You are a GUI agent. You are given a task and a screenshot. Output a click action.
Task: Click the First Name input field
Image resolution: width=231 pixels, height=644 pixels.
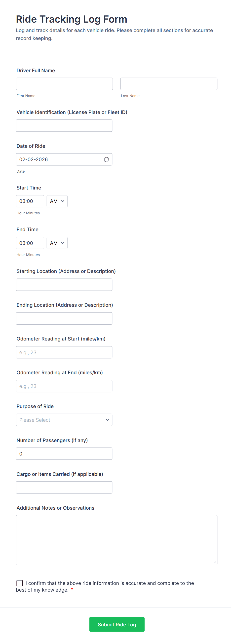64,84
